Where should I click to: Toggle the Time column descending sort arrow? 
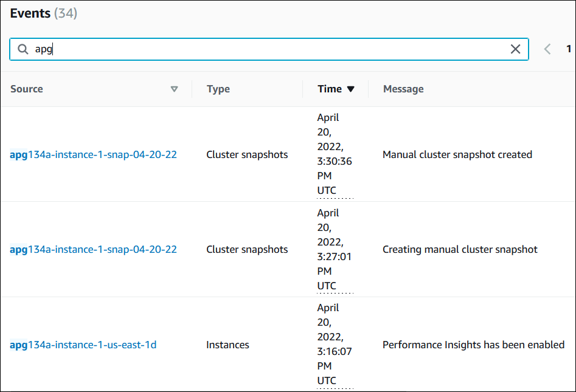click(350, 89)
